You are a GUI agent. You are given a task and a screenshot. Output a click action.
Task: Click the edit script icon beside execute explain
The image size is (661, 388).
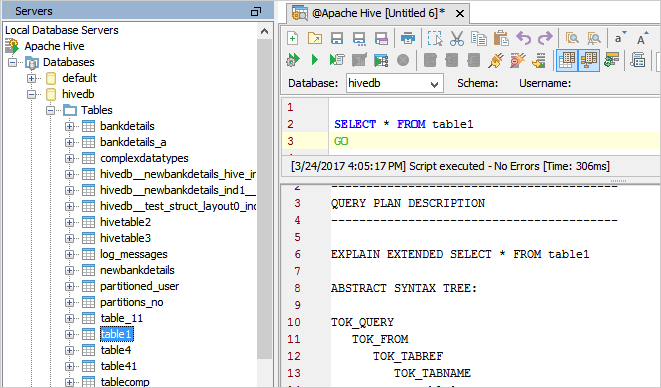point(359,60)
